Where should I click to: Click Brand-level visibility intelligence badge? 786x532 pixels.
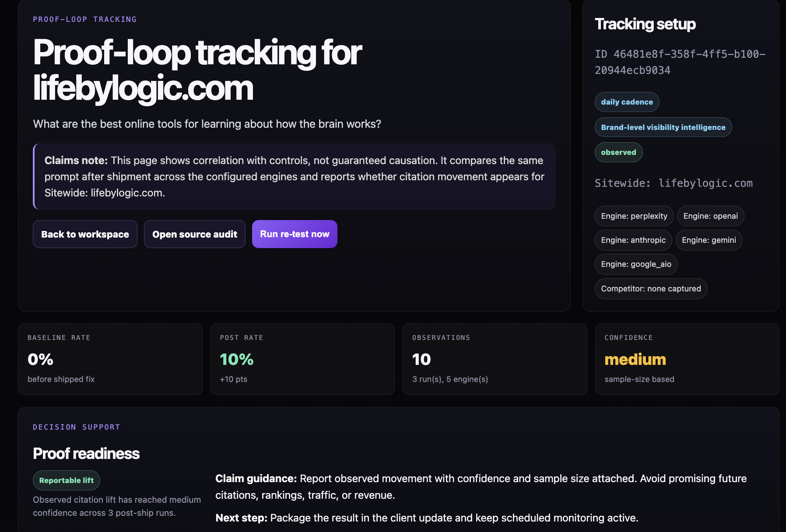(x=663, y=127)
